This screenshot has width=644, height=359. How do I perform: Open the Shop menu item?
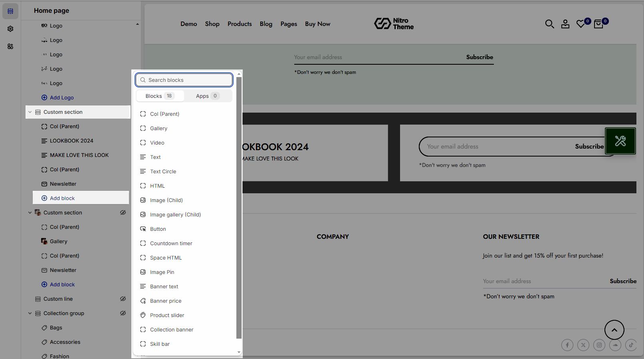pos(212,24)
